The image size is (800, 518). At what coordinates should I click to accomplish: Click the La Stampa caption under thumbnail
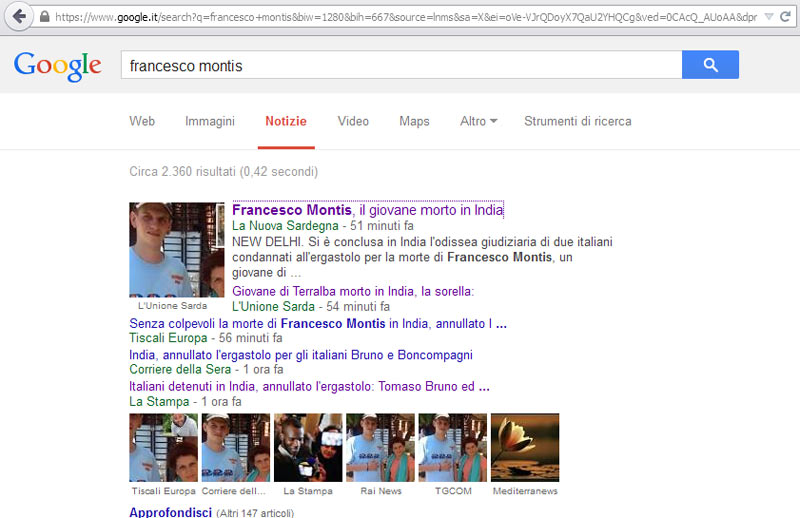coord(308,491)
